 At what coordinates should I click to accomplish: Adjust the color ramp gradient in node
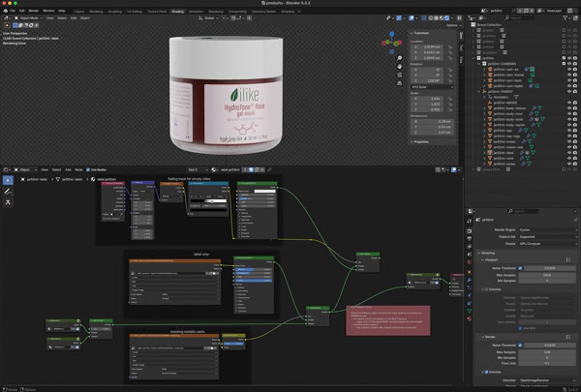(x=208, y=201)
